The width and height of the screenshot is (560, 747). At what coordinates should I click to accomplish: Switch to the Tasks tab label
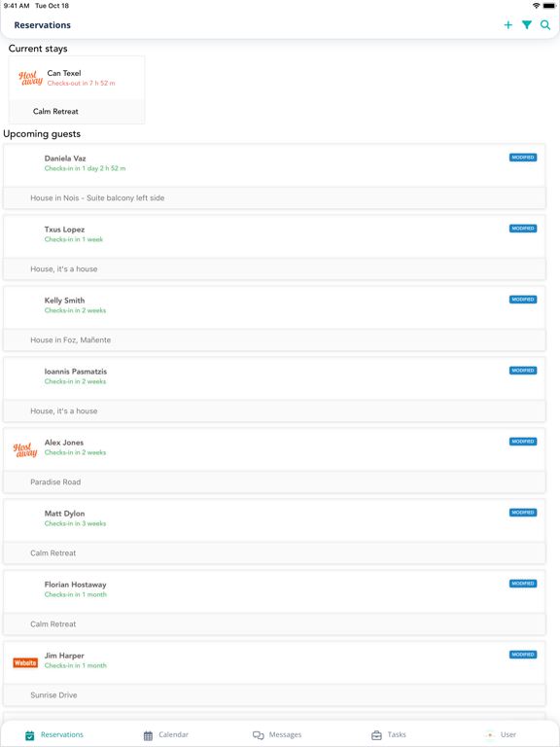pos(397,734)
